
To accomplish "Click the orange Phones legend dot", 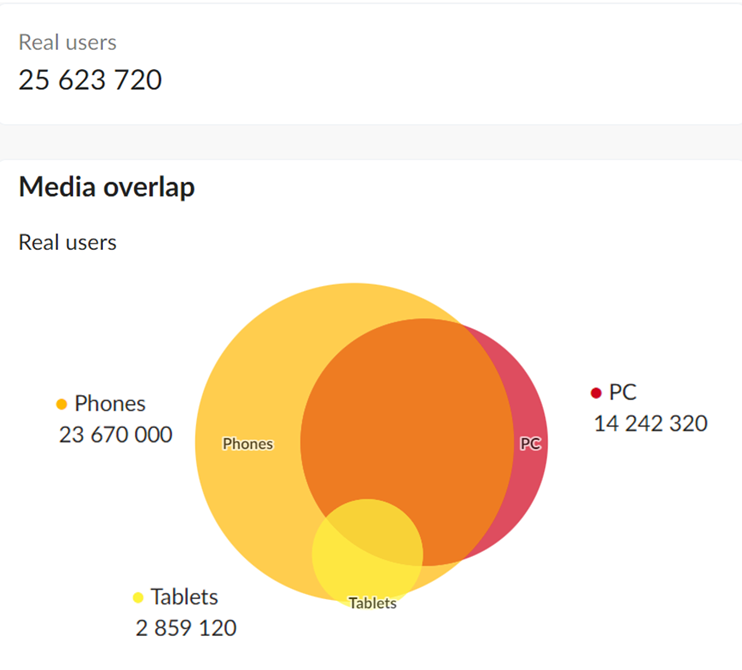I will [x=62, y=404].
